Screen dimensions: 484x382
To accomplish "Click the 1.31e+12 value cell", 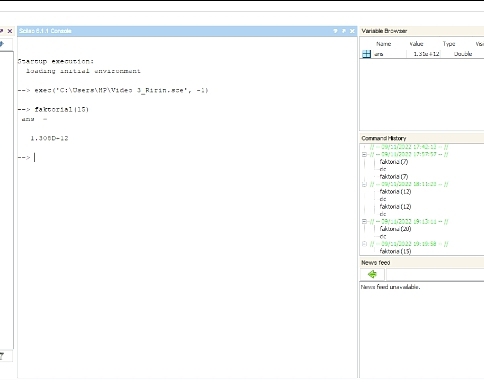I will pyautogui.click(x=426, y=54).
